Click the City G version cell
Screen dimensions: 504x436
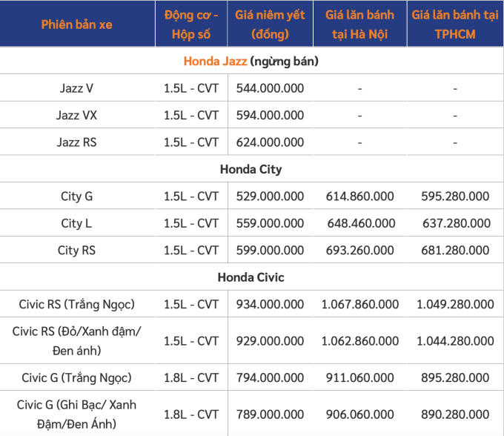tap(76, 196)
